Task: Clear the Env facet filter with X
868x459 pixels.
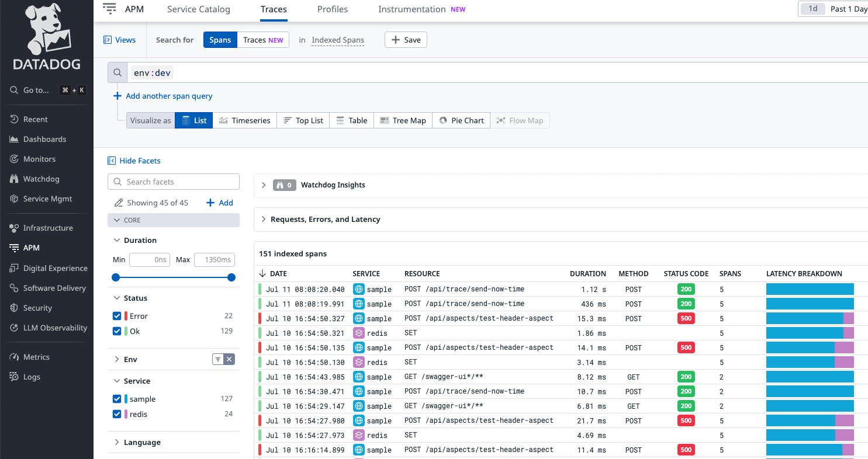Action: click(x=229, y=359)
